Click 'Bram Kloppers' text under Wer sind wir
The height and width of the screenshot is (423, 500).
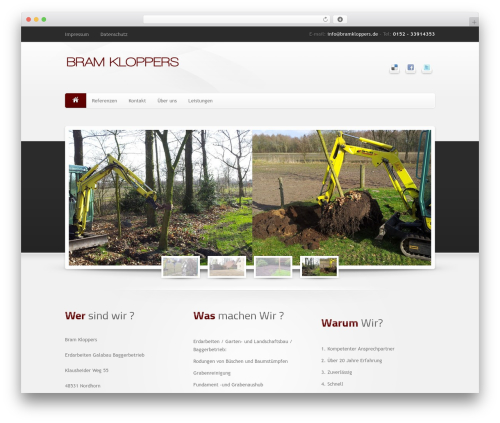click(x=81, y=340)
